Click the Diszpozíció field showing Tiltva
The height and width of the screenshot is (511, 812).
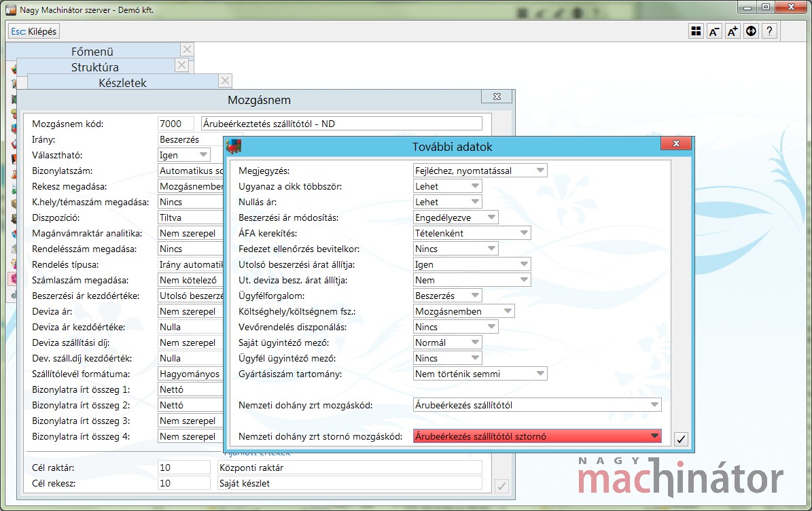click(190, 217)
